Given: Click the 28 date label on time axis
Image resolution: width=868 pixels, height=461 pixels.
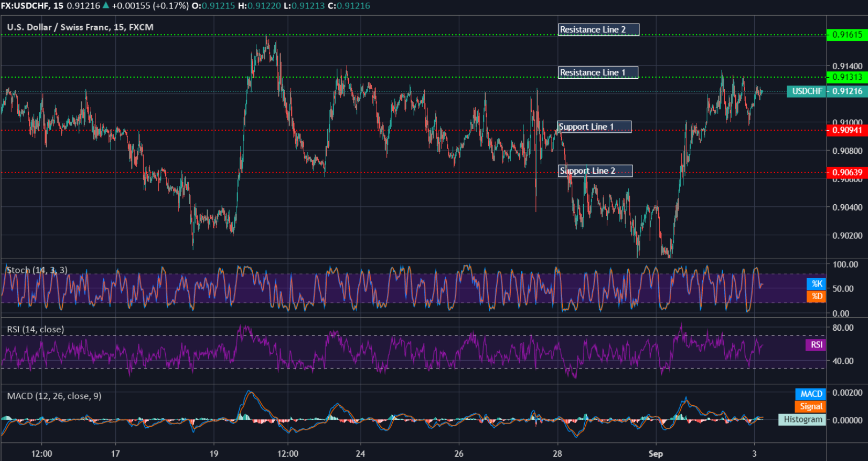Looking at the screenshot, I should click(558, 454).
